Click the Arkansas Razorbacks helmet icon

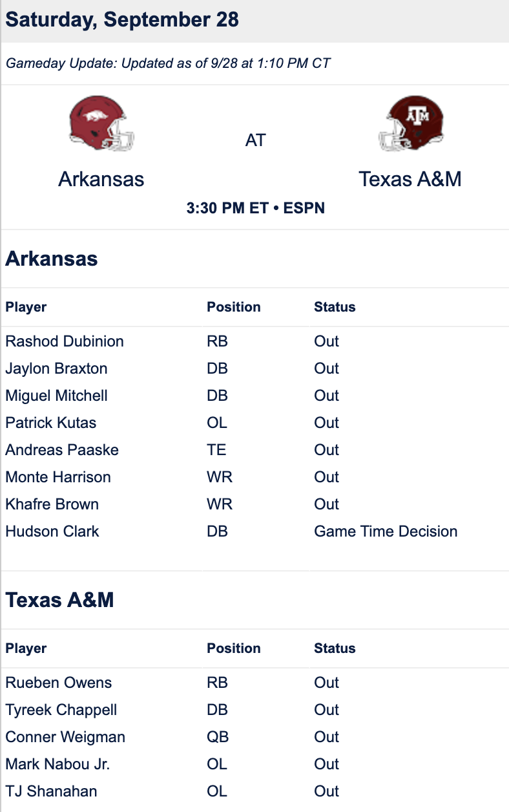click(101, 123)
